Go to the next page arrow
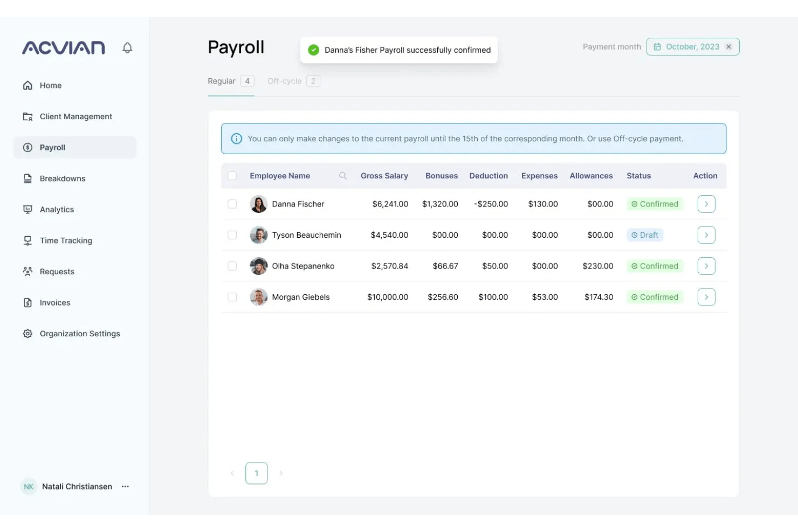Screen dimensions: 798x532 point(281,473)
